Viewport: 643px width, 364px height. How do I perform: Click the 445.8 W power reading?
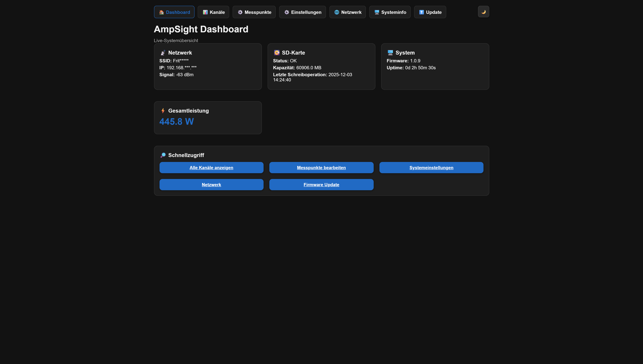(x=176, y=122)
